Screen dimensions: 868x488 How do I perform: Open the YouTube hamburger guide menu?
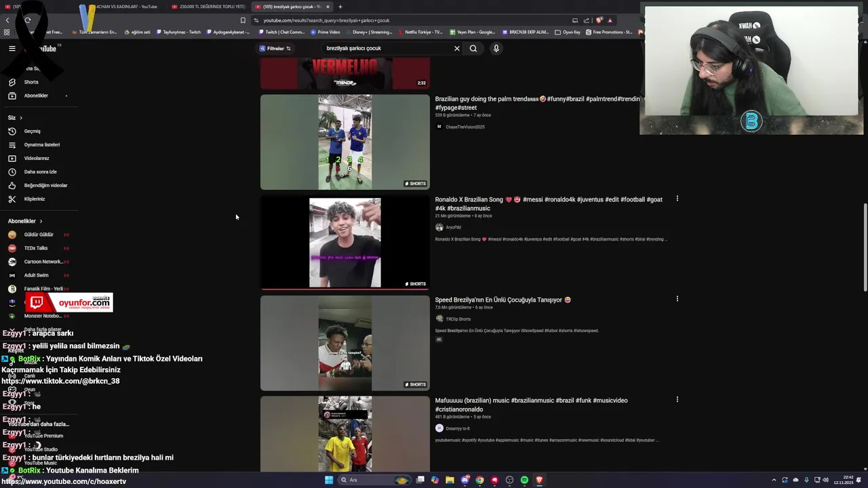click(12, 48)
